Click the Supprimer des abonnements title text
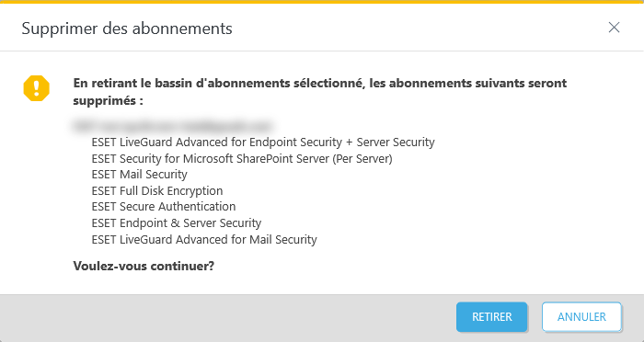 pyautogui.click(x=127, y=28)
